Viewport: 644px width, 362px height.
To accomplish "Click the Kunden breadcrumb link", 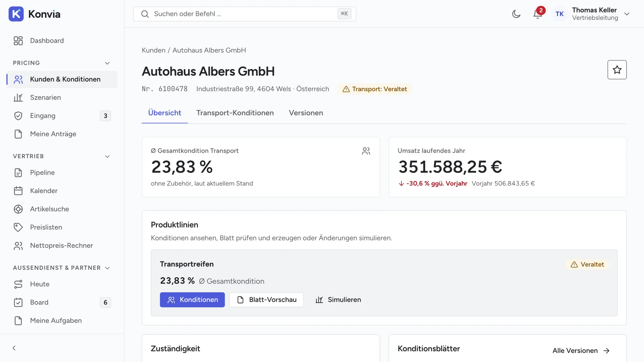I will pos(153,50).
